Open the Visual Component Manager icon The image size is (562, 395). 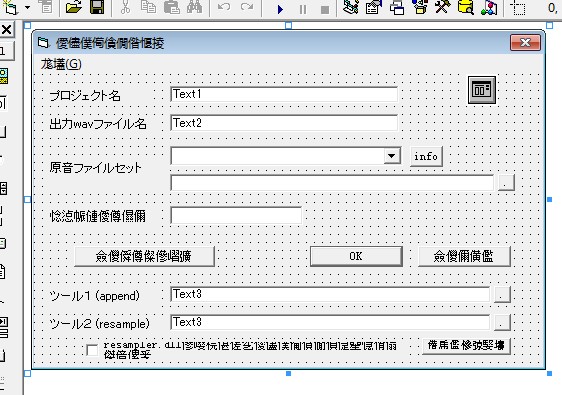point(489,7)
